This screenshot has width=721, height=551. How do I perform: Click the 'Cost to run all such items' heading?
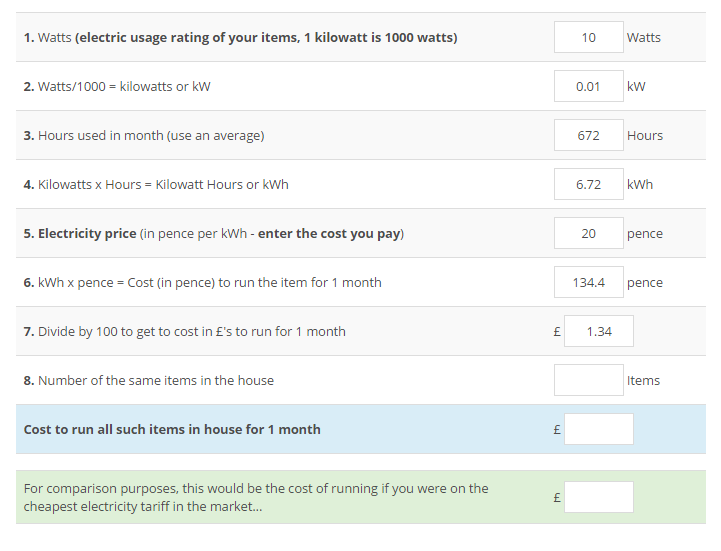(x=172, y=430)
